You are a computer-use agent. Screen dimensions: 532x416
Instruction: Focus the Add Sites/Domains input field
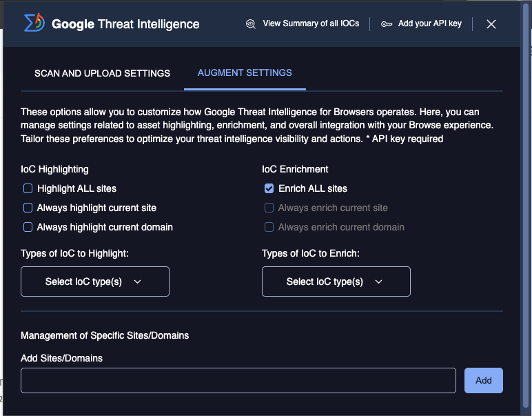(x=238, y=380)
